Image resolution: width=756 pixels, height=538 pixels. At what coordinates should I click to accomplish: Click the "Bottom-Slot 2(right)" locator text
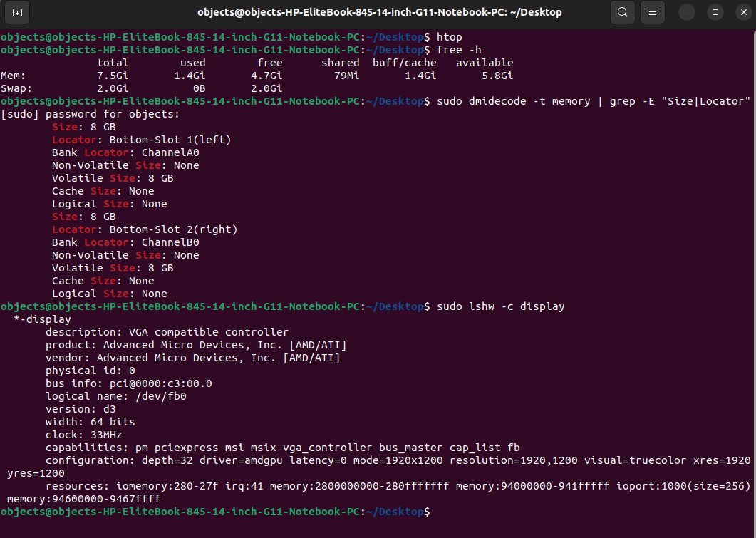tap(173, 229)
